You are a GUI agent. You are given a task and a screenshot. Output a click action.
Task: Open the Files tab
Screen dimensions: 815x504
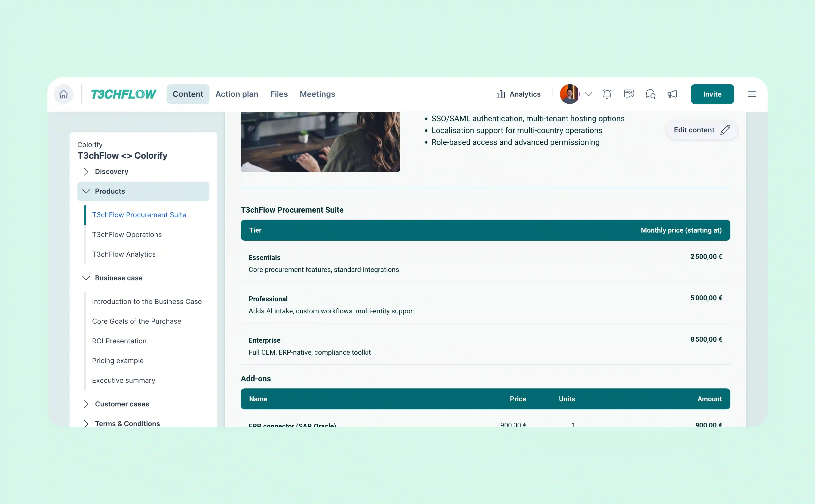pos(279,94)
